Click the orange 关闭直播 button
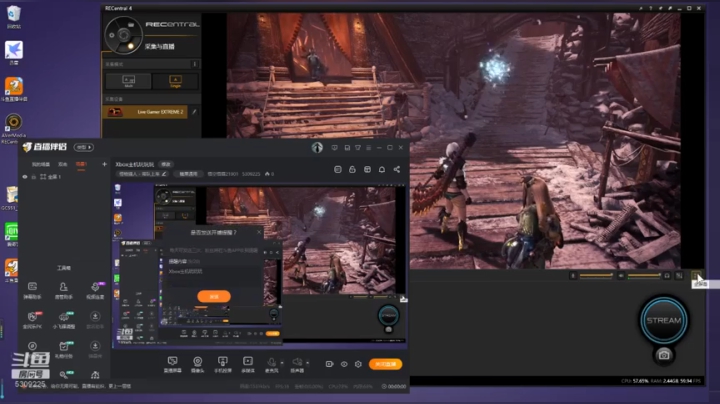 pyautogui.click(x=385, y=364)
